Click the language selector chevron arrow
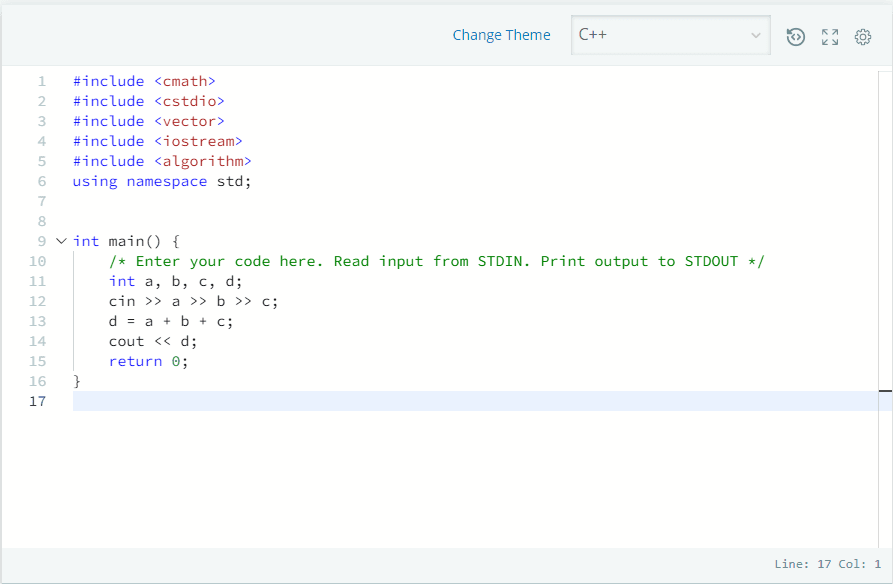 (x=757, y=36)
